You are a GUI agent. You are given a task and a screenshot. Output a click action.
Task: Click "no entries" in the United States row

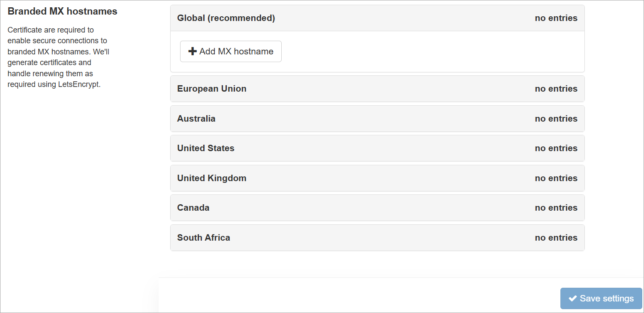[x=556, y=148]
